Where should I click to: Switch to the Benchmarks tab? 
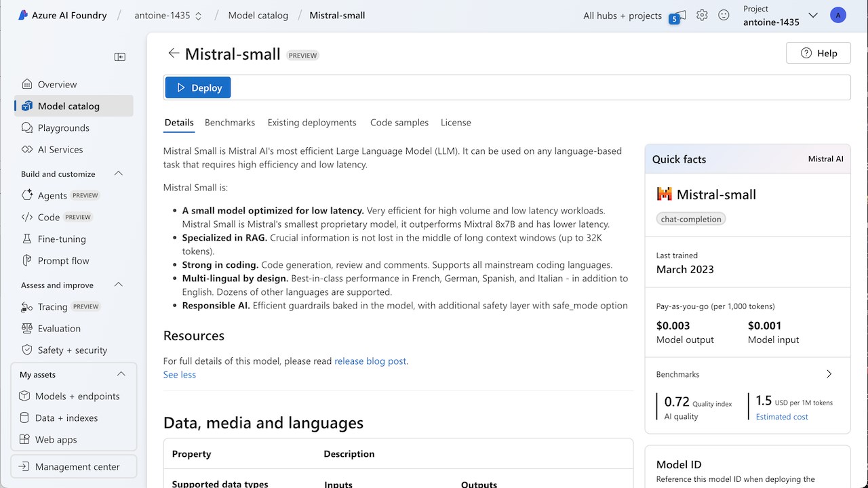point(230,123)
